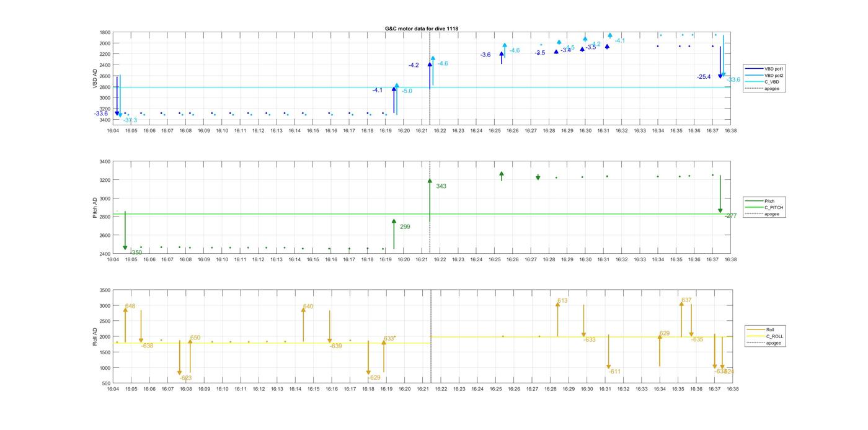Click the 'Pitch' legend entry
This screenshot has height=430, width=868.
(x=769, y=201)
